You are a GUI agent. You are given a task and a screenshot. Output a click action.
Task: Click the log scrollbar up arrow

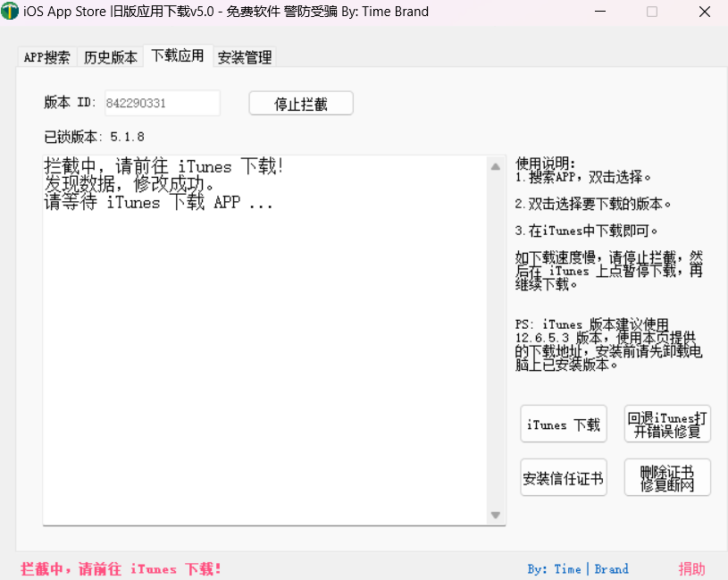496,166
